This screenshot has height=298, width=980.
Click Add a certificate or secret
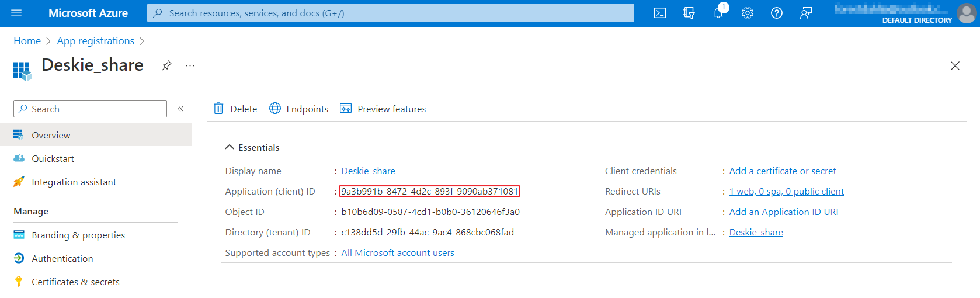tap(783, 171)
